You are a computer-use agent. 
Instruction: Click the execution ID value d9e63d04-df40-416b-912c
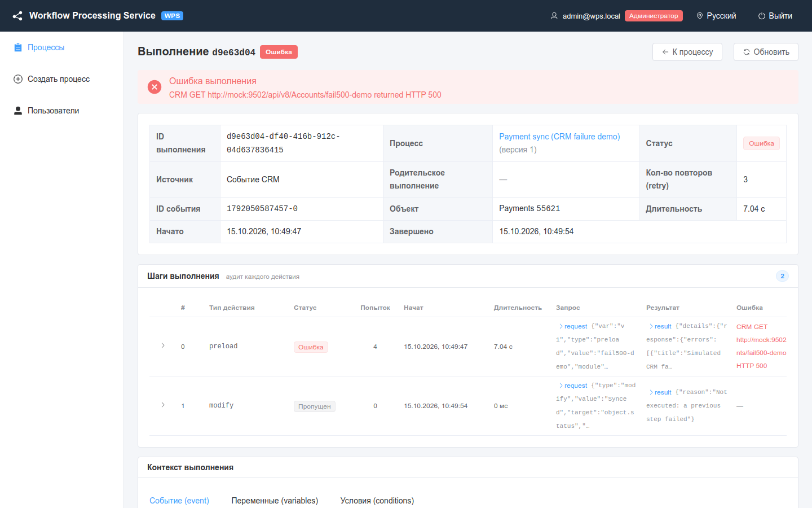tap(283, 143)
